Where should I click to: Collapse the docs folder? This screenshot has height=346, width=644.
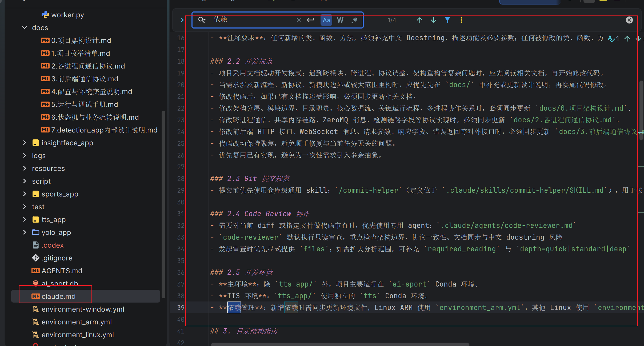25,28
